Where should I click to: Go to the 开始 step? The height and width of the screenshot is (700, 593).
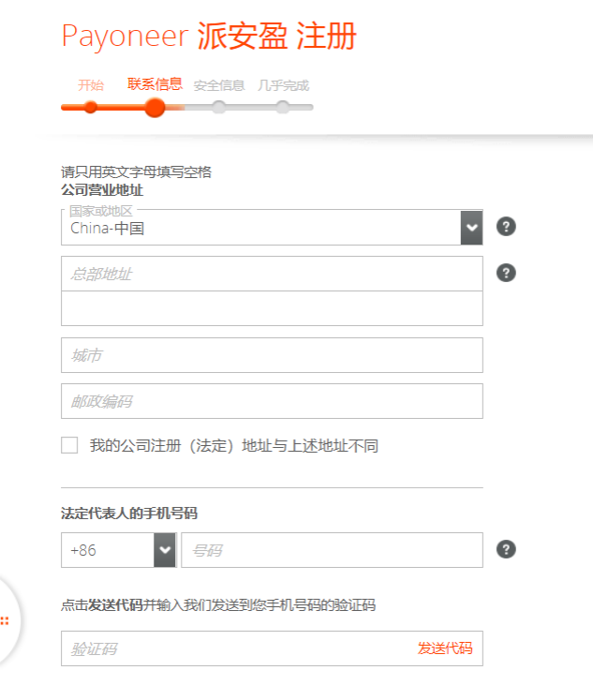tap(91, 85)
